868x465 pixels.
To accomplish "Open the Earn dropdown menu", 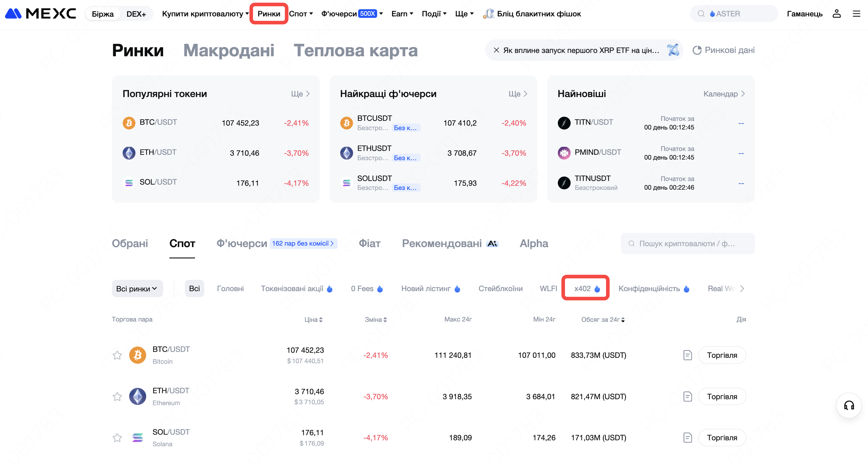I will [402, 14].
